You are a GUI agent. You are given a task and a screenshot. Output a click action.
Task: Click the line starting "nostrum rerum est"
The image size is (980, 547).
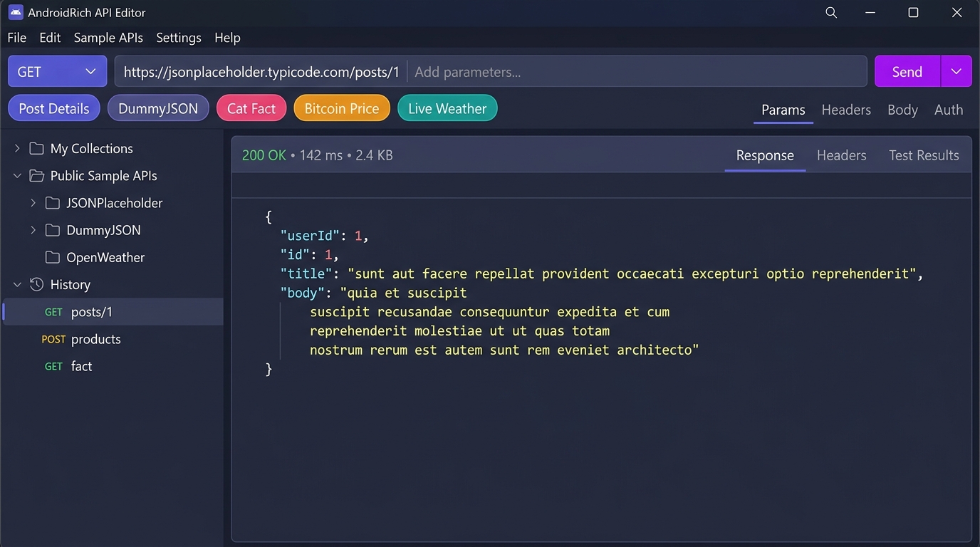[504, 350]
